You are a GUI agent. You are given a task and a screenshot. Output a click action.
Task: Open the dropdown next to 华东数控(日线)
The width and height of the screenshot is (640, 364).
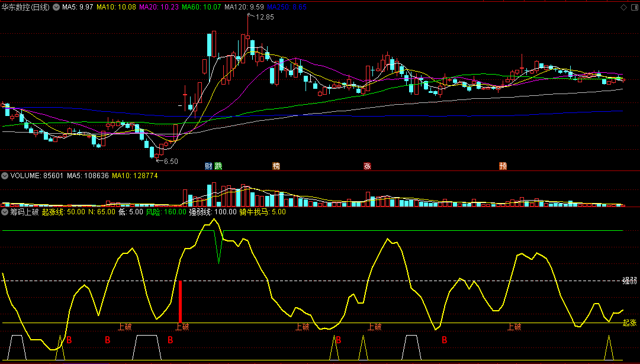tap(56, 7)
